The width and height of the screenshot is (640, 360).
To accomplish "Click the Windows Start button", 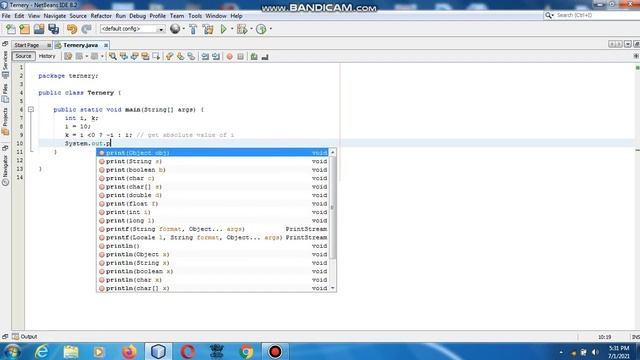I will (x=12, y=351).
